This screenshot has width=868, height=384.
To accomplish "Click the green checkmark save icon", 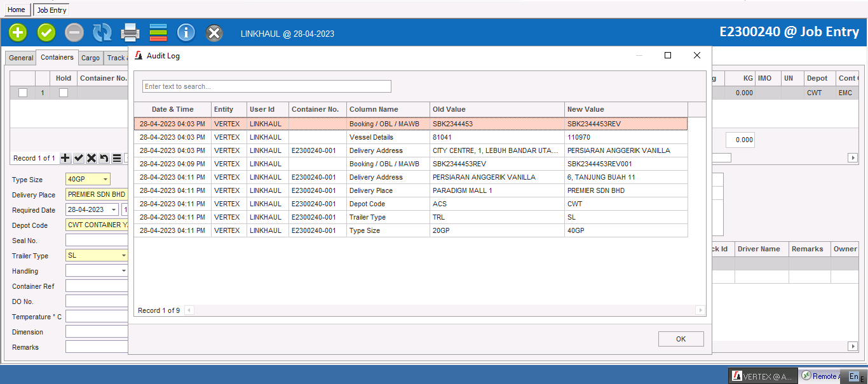I will click(46, 32).
